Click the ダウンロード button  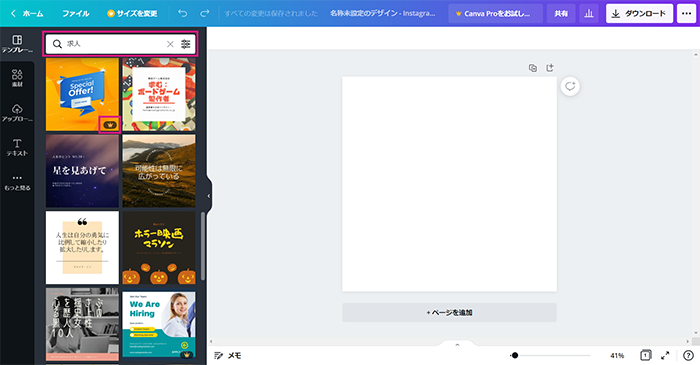pyautogui.click(x=639, y=13)
